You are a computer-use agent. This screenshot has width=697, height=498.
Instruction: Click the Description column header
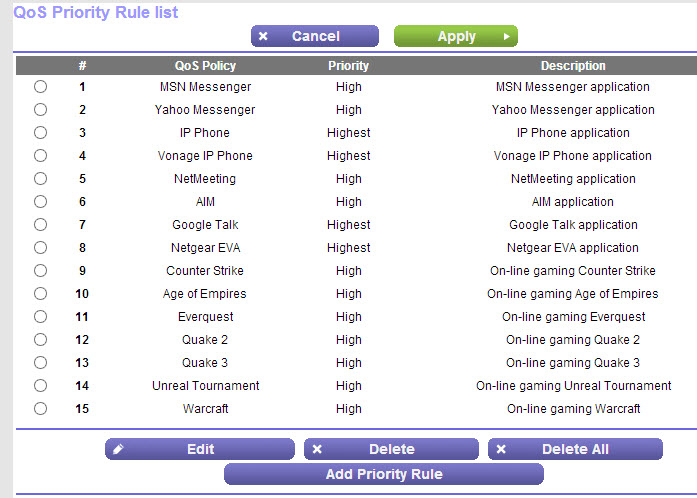tap(573, 66)
